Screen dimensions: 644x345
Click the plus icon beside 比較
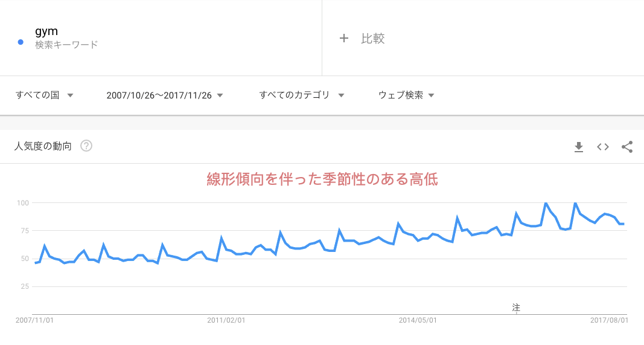pyautogui.click(x=344, y=38)
